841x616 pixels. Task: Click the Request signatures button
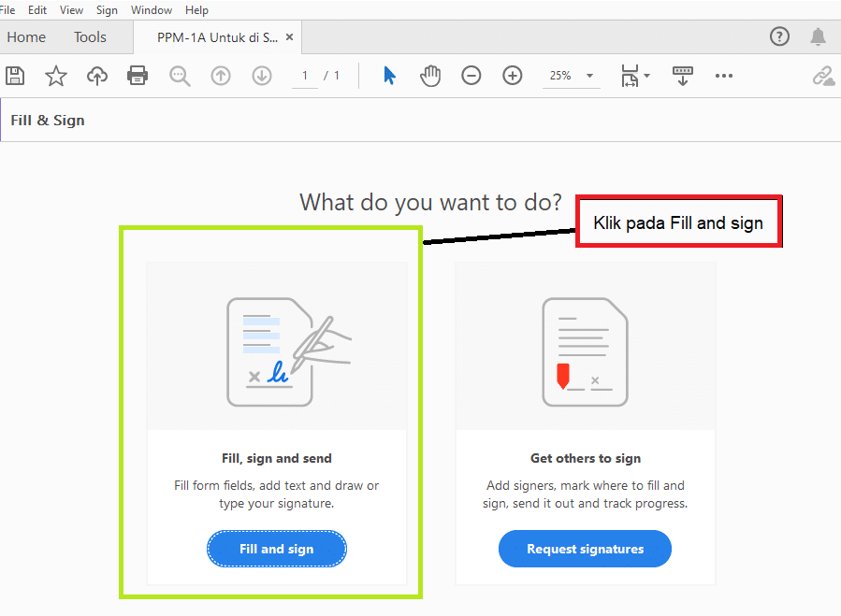tap(585, 549)
